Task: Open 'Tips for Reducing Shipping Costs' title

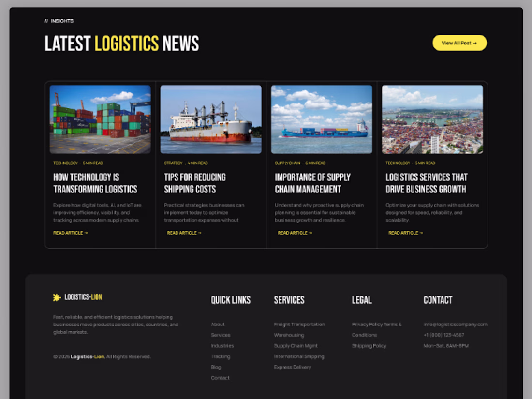Action: pos(195,183)
